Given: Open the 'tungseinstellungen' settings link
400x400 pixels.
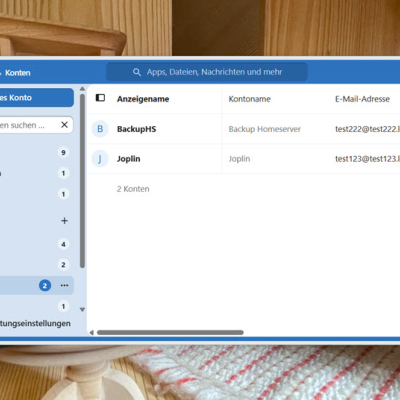Looking at the screenshot, I should click(35, 324).
